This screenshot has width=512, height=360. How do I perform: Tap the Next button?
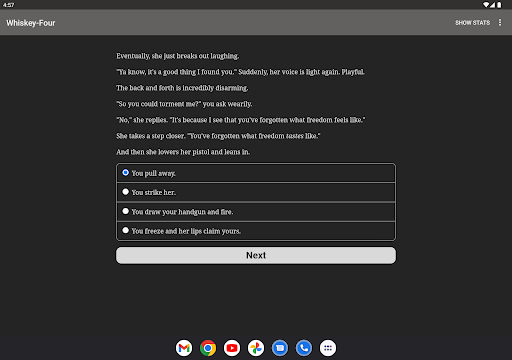(256, 255)
